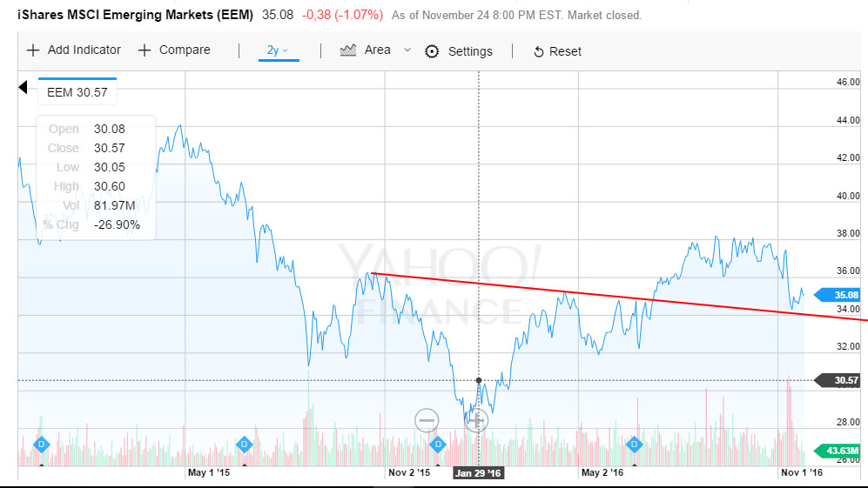This screenshot has width=868, height=488.
Task: Zoom out using the minus magnifier icon
Action: [427, 420]
